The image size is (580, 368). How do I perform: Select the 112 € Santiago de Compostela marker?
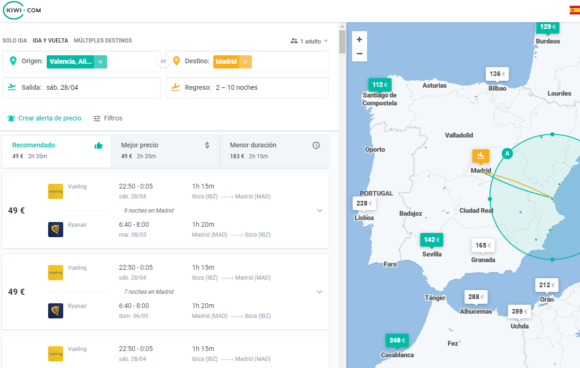click(x=380, y=85)
